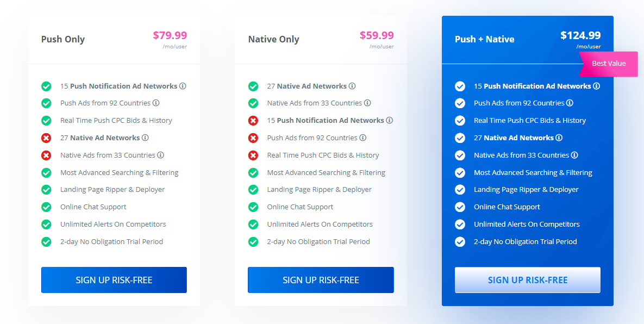Select the Native Only plan header
Image resolution: width=644 pixels, height=324 pixels.
(x=273, y=39)
